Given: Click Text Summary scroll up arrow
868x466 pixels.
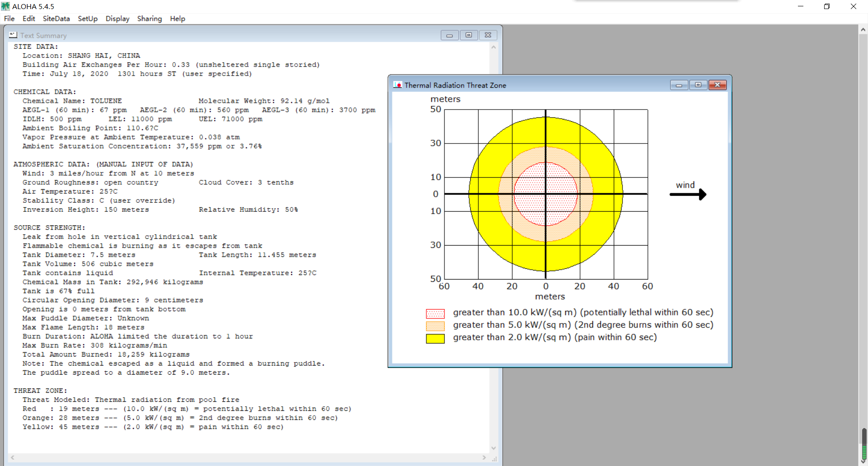Looking at the screenshot, I should (494, 47).
